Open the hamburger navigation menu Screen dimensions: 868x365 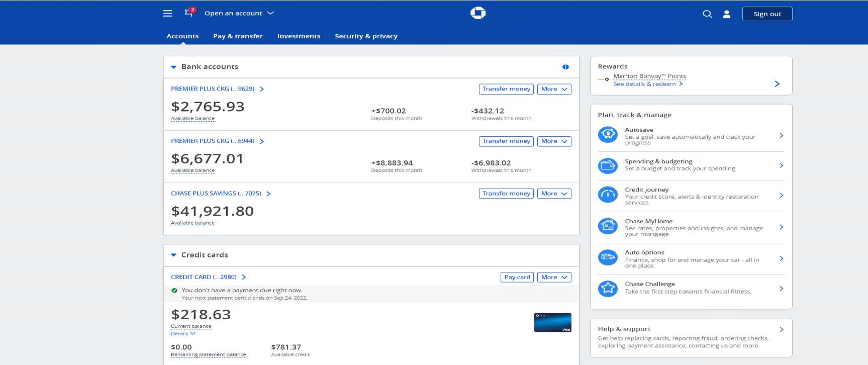click(x=167, y=14)
